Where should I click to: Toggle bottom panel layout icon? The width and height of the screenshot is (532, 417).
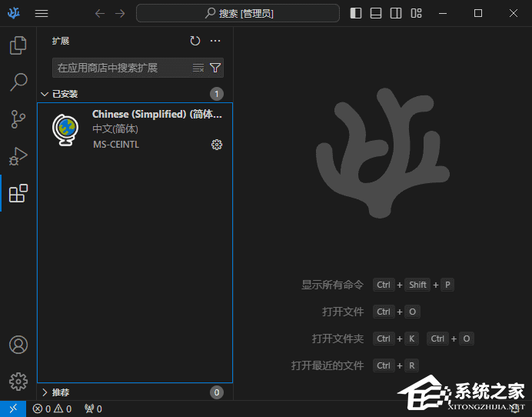tap(376, 13)
